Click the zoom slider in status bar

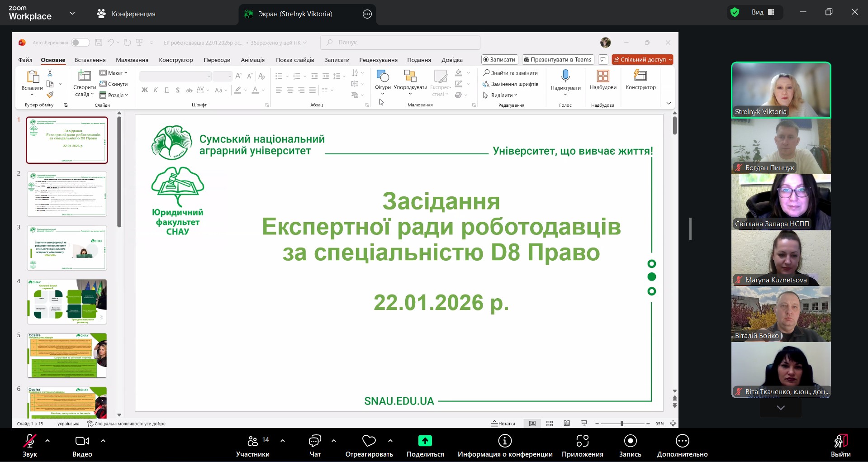(622, 424)
